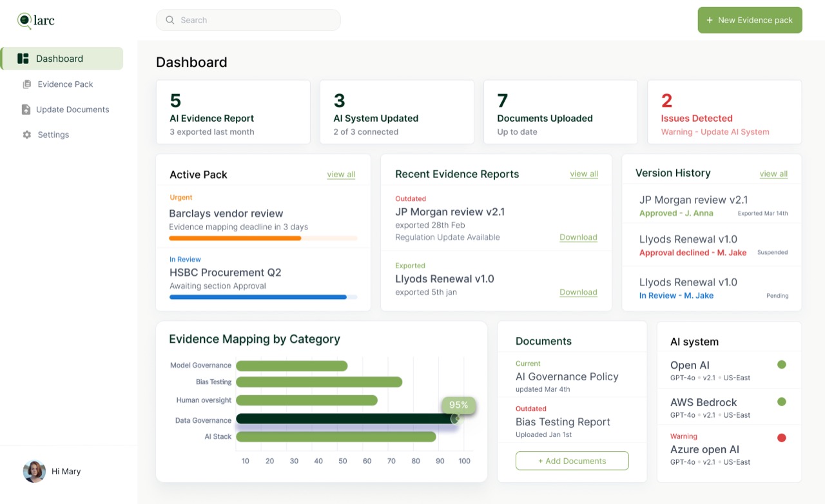Click the Exported Mar 14th label
The image size is (825, 504).
762,213
